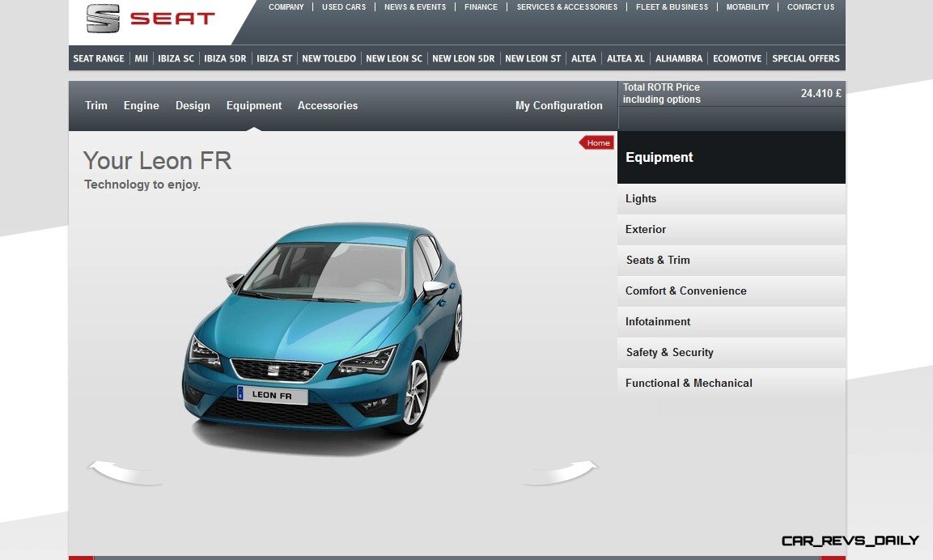
Task: Click the Technology to enjoy subtitle
Action: tap(142, 185)
